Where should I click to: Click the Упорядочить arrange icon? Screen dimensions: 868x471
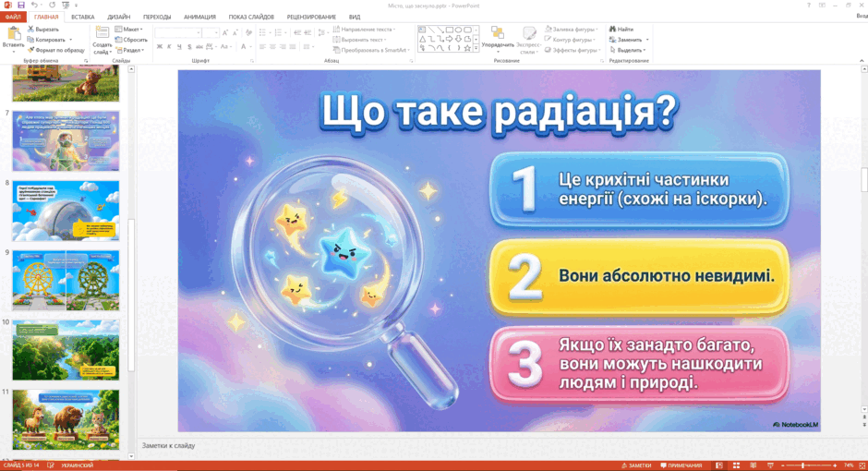click(x=497, y=33)
